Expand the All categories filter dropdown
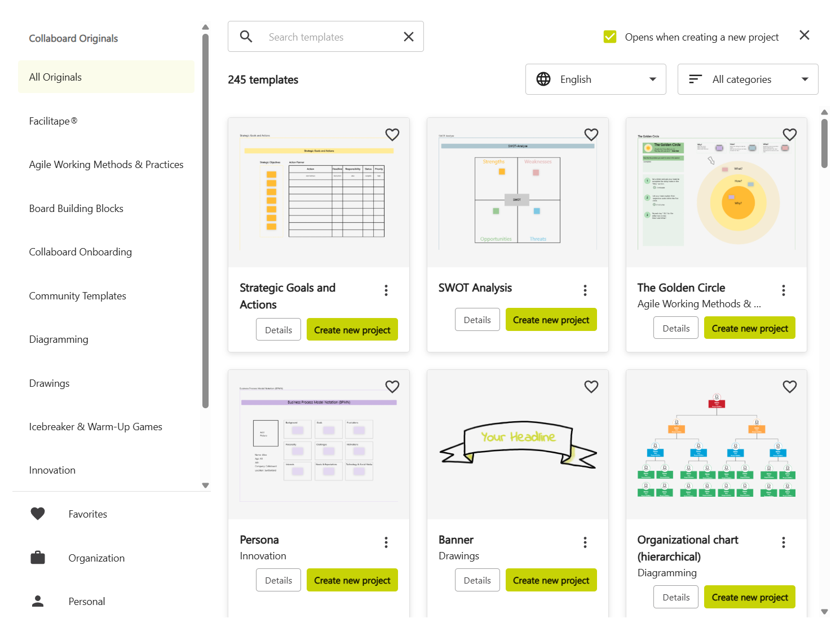Image resolution: width=840 pixels, height=636 pixels. (x=748, y=79)
